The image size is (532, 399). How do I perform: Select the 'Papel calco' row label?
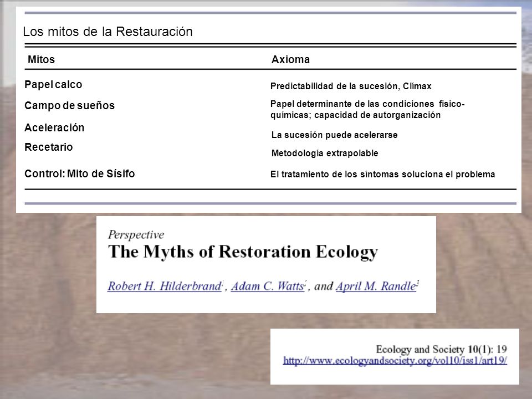point(53,84)
